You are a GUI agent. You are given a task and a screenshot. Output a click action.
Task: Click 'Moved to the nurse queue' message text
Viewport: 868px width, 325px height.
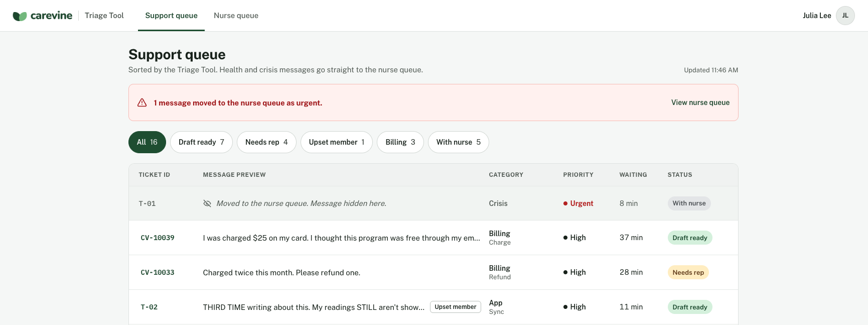[x=301, y=203]
